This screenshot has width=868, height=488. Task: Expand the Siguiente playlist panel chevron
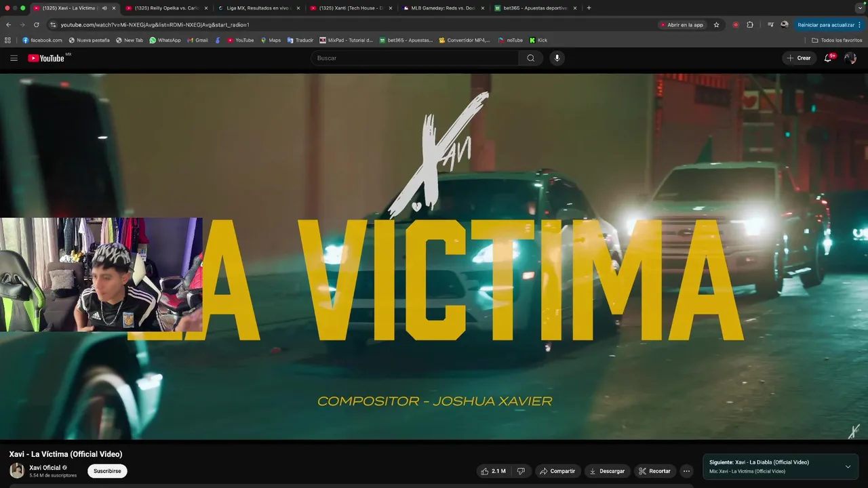point(848,467)
